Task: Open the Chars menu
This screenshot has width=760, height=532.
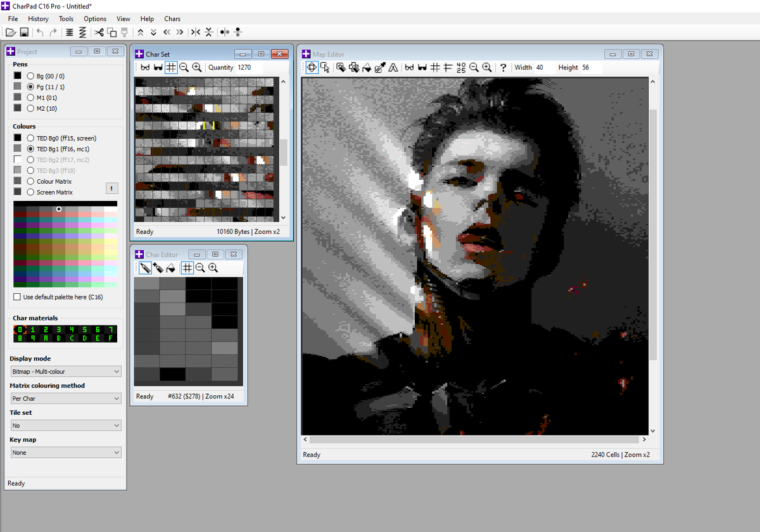Action: tap(172, 19)
